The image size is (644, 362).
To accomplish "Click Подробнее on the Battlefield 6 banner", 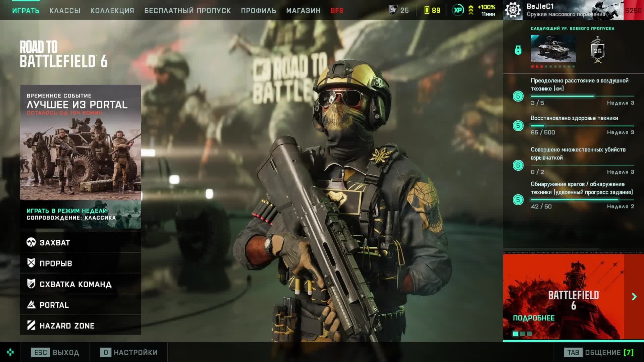I will [x=533, y=318].
